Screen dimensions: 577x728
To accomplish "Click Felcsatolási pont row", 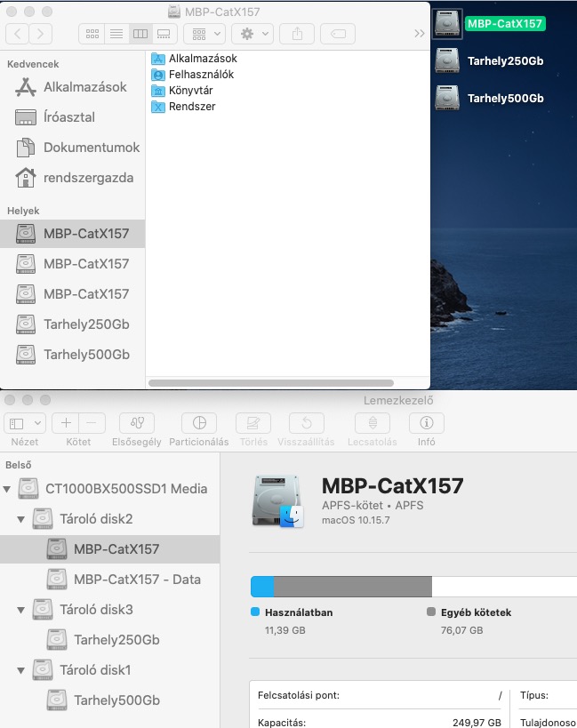I will [x=380, y=695].
